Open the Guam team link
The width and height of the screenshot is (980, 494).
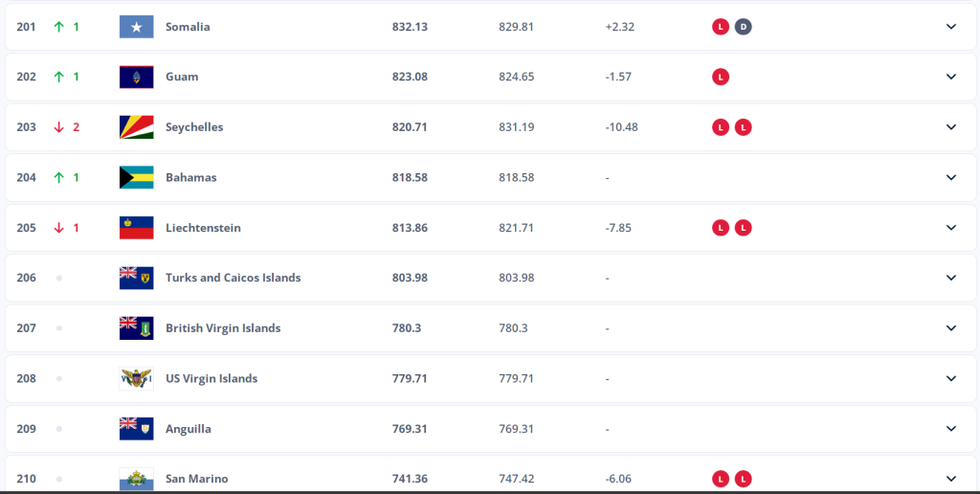coord(182,77)
